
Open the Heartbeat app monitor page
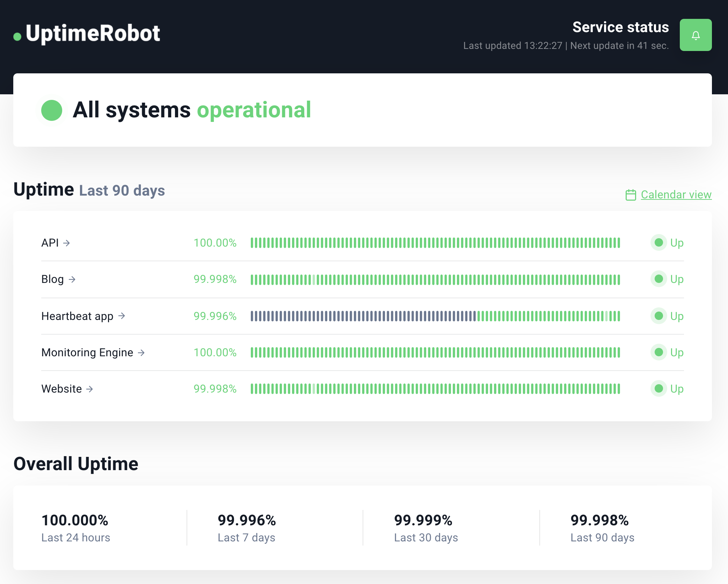tap(77, 316)
